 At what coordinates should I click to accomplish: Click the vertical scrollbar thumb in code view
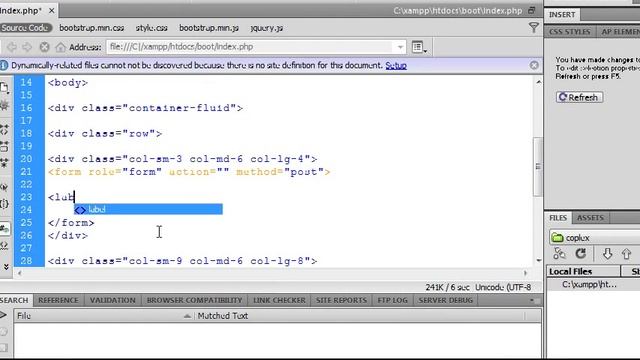click(538, 167)
